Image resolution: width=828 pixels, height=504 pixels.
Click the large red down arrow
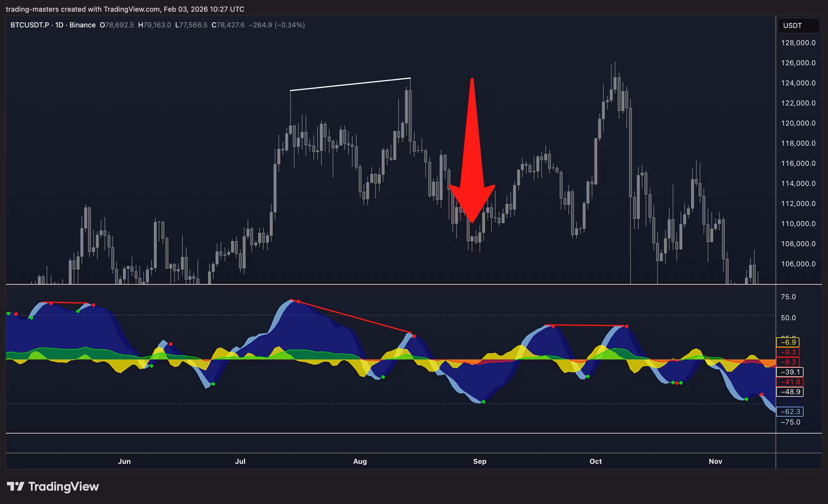[x=472, y=161]
